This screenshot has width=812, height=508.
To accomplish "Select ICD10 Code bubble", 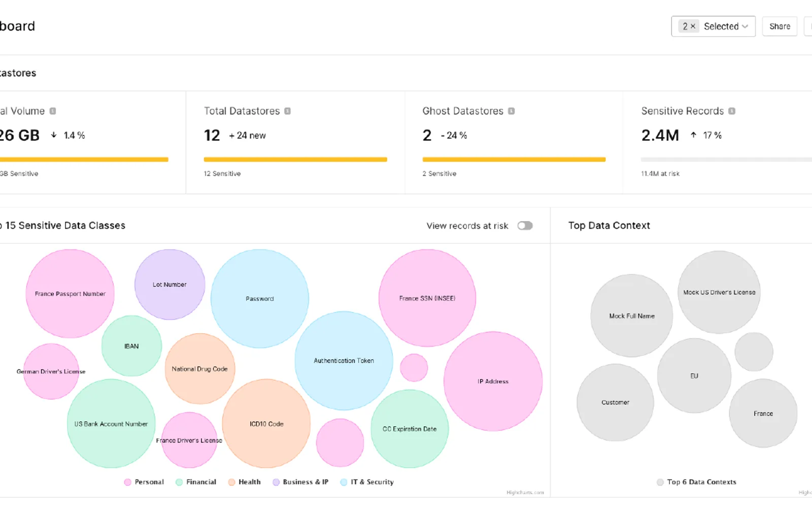I will [266, 424].
